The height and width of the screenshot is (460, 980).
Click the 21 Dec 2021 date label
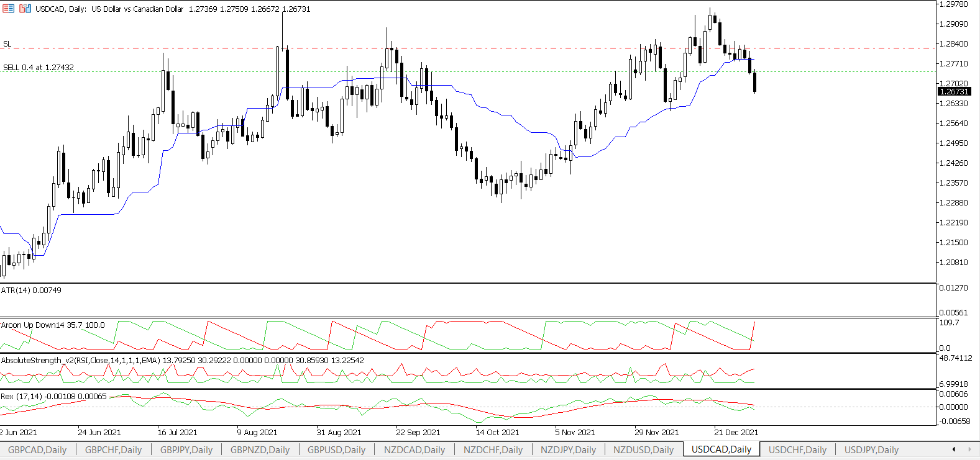click(736, 433)
